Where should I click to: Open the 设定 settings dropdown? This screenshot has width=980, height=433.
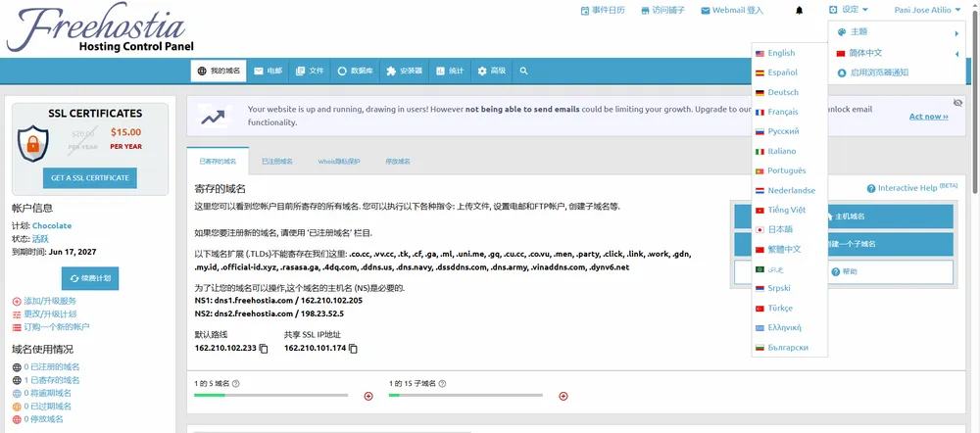click(x=849, y=11)
